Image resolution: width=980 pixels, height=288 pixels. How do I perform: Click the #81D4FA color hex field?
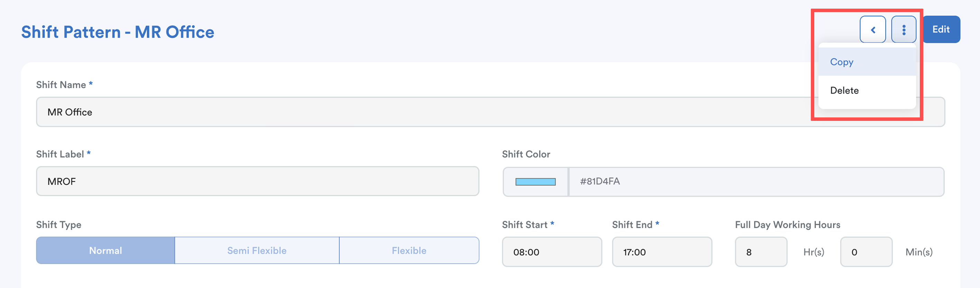tap(755, 182)
